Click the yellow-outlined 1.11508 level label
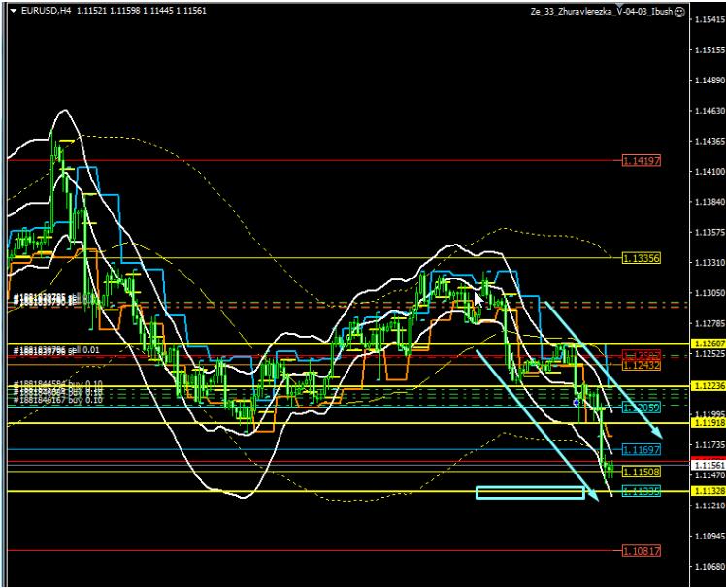Viewport: 726px width, 588px height. coord(641,472)
